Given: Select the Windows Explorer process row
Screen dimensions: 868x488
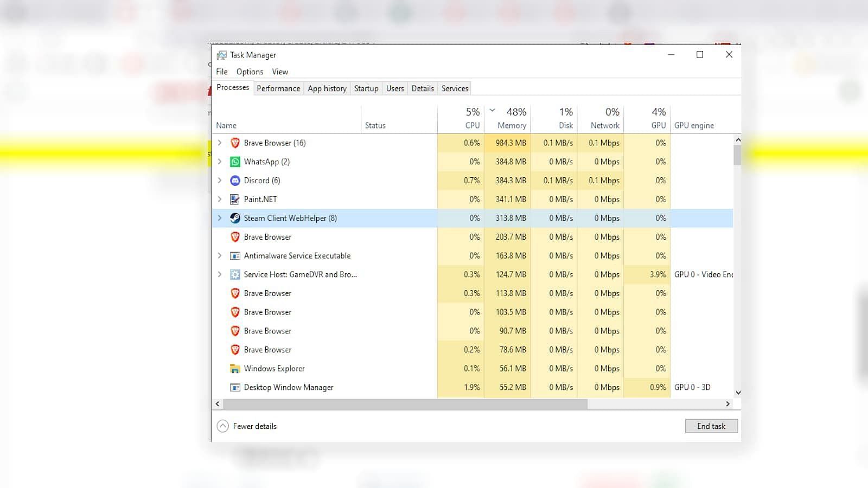Looking at the screenshot, I should point(473,368).
